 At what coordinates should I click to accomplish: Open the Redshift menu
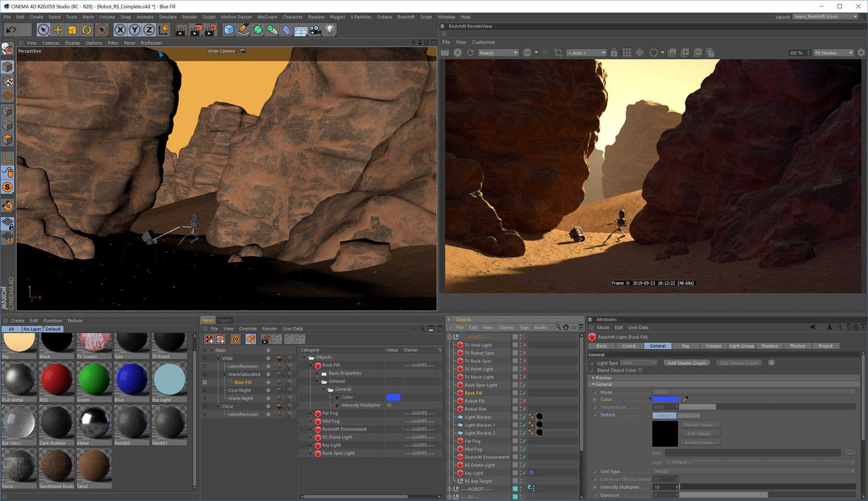click(x=406, y=17)
